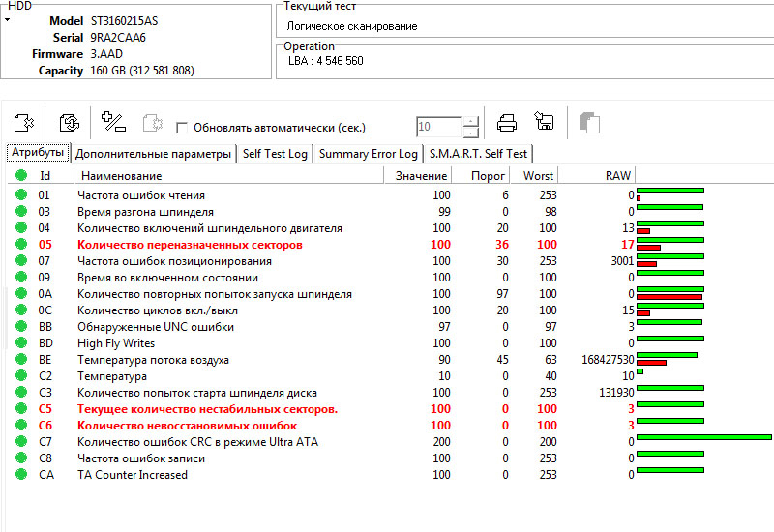Switch to the 'Атрибуты' tab

point(38,152)
